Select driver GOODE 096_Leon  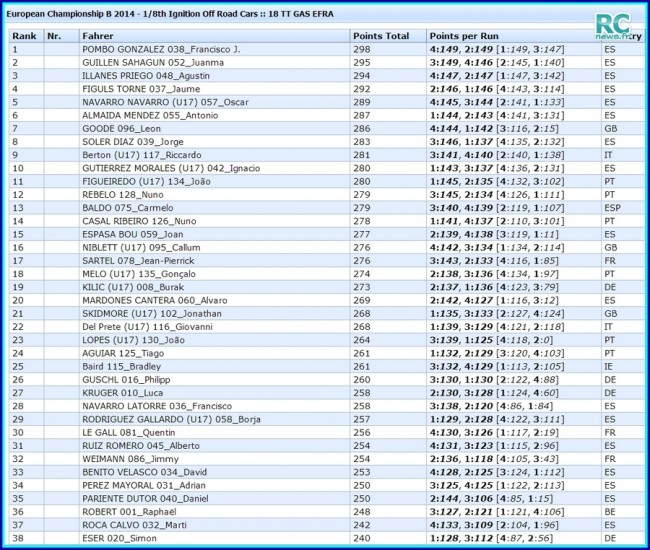click(x=121, y=128)
